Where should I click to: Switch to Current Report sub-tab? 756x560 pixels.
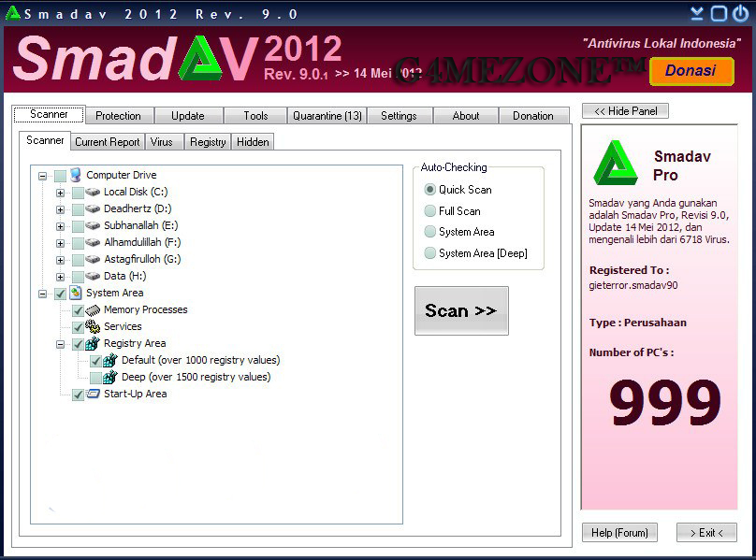point(108,142)
